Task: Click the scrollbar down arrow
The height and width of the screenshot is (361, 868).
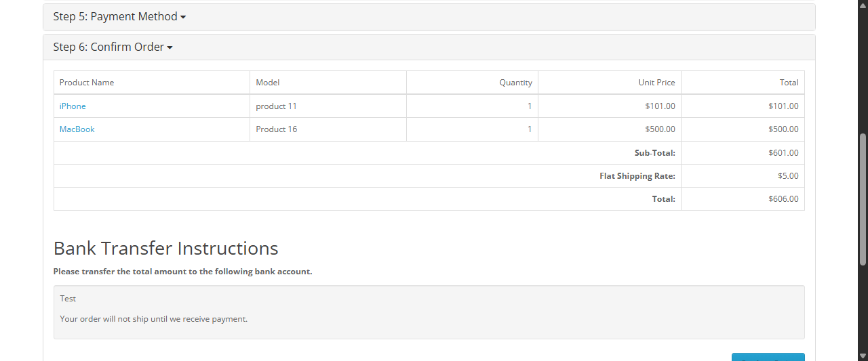Action: click(863, 356)
